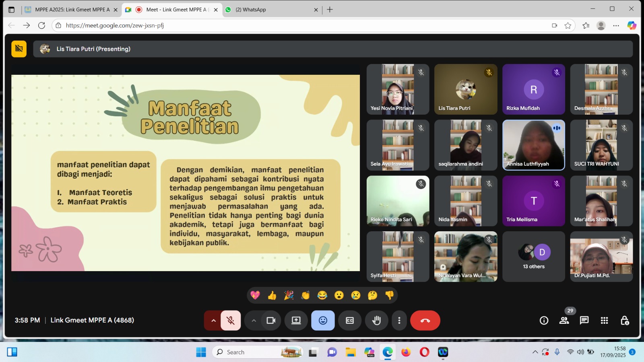
Task: Raise hand in the meeting
Action: click(376, 321)
